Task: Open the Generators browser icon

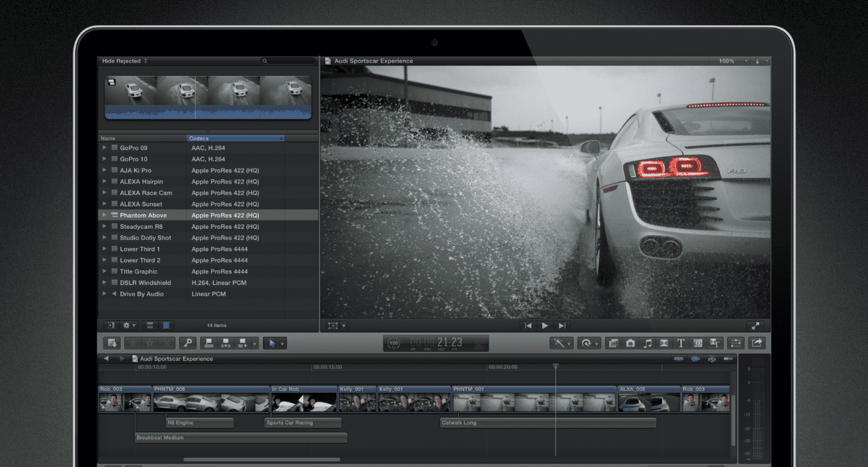Action: [698, 343]
